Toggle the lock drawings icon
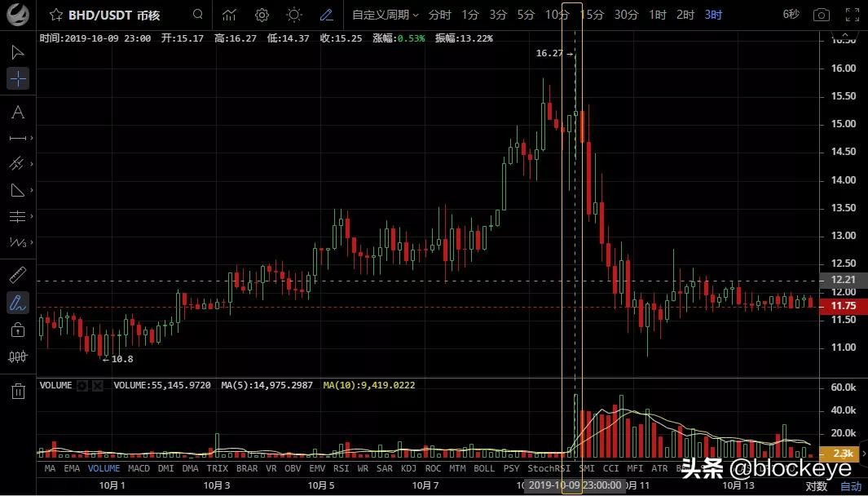Viewport: 868px width, 496px height. click(18, 330)
